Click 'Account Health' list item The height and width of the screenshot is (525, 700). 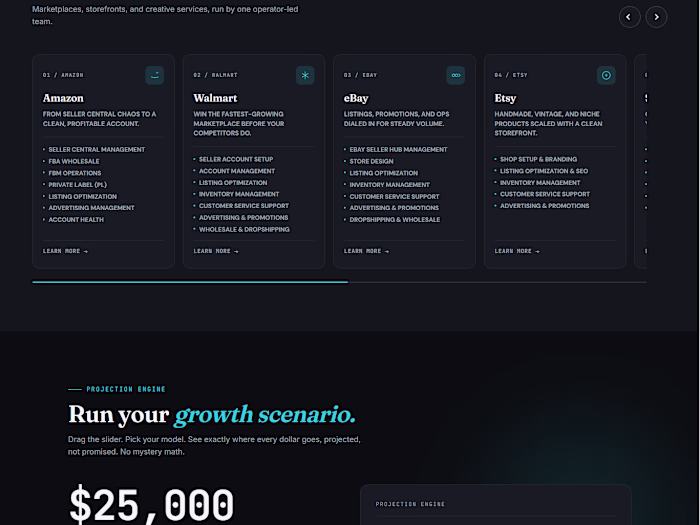(x=76, y=220)
